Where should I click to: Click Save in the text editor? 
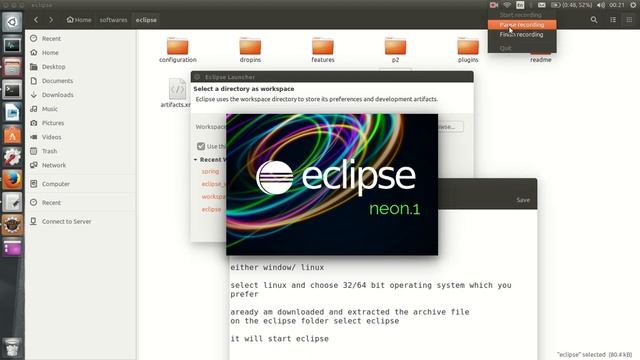523,200
